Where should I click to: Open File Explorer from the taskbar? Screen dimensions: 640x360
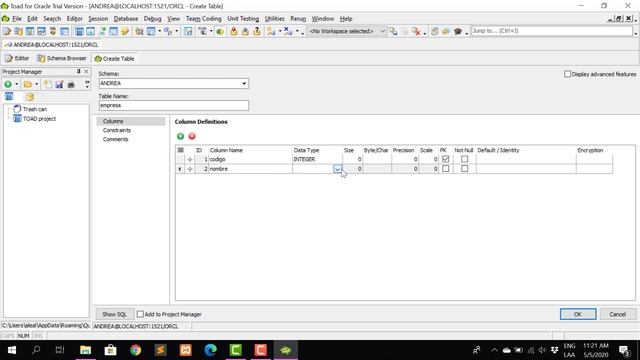click(85, 350)
